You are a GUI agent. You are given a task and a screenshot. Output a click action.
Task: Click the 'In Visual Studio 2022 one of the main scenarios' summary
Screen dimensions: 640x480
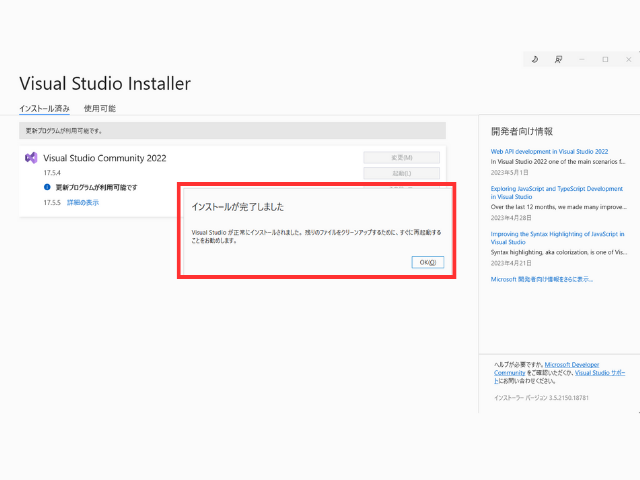558,162
